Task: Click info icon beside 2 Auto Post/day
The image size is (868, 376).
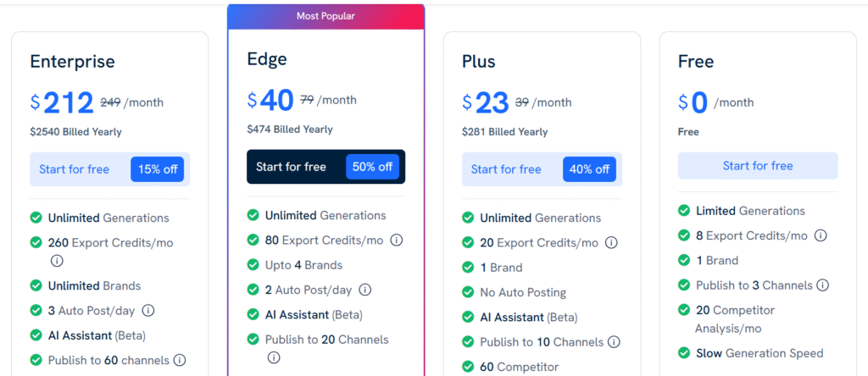Action: (x=364, y=290)
